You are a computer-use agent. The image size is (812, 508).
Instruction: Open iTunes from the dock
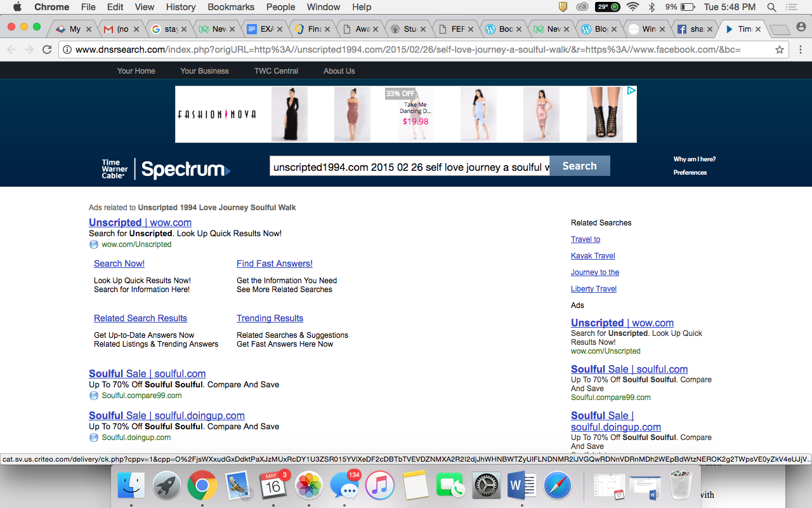coord(380,486)
